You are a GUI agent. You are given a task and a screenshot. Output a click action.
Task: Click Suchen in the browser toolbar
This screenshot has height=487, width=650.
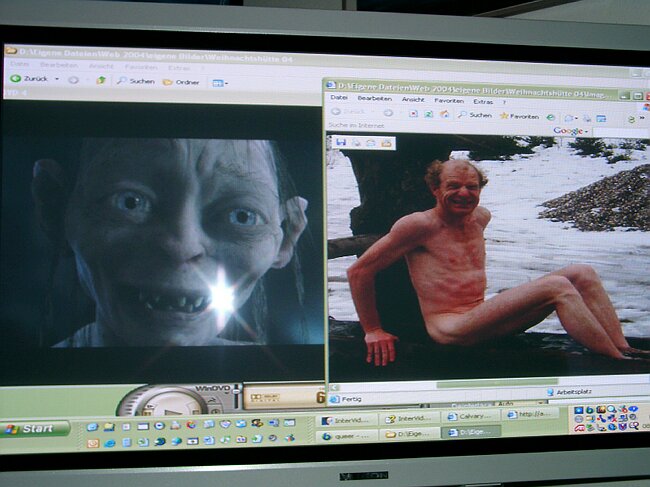pos(475,115)
